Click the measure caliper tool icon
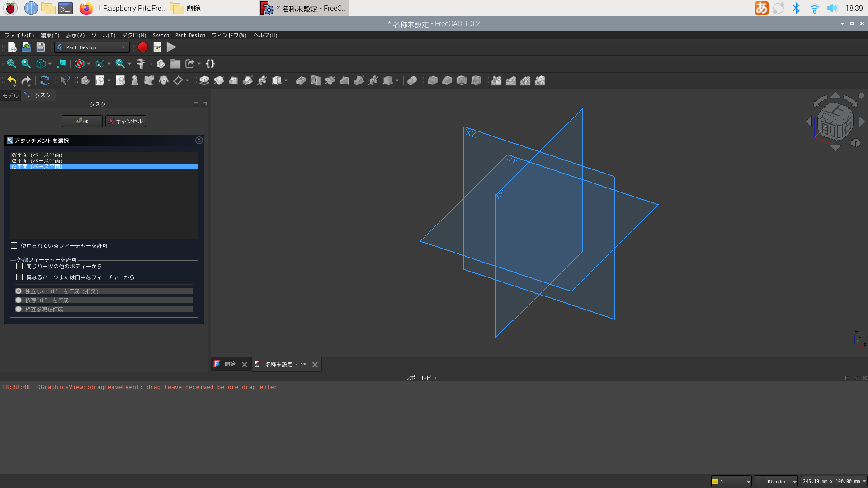The image size is (868, 488). (x=141, y=64)
